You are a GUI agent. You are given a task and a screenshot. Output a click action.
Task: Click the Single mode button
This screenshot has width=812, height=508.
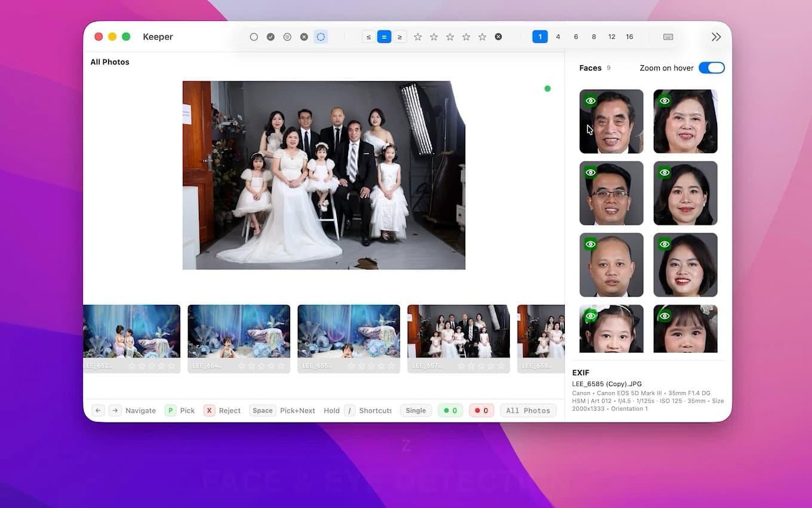[x=416, y=411]
